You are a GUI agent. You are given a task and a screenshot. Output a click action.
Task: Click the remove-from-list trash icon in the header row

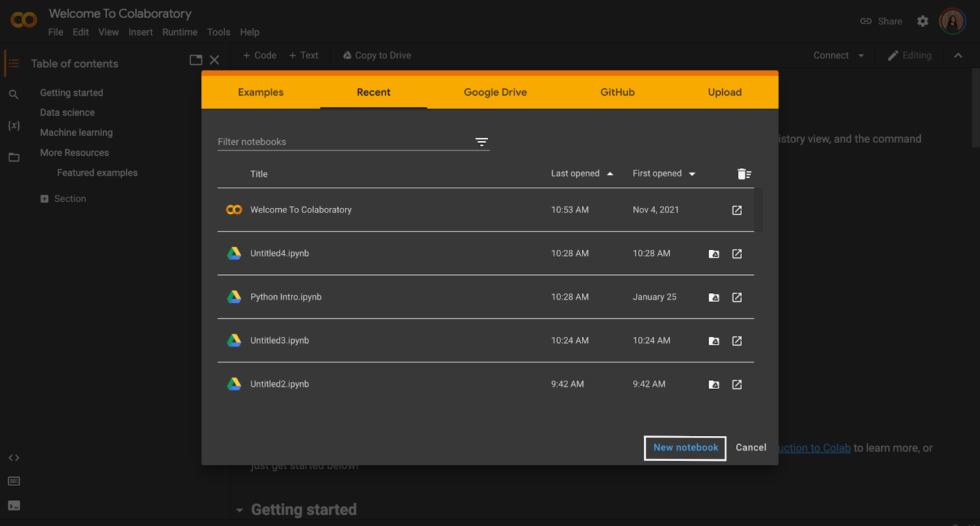[744, 174]
